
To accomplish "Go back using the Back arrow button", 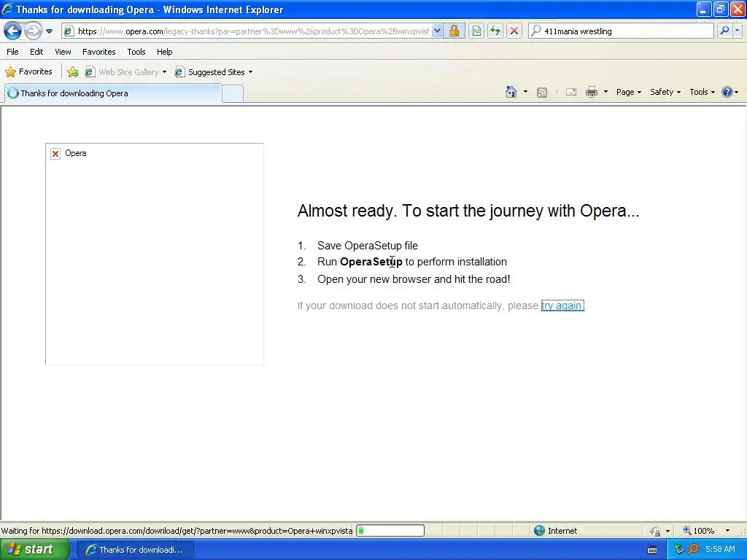I will pyautogui.click(x=12, y=31).
